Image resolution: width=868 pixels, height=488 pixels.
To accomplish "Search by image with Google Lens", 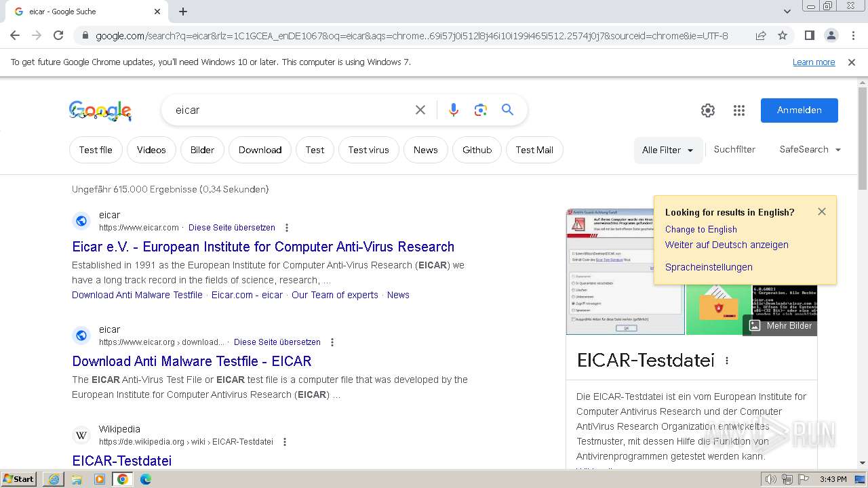I will click(481, 110).
